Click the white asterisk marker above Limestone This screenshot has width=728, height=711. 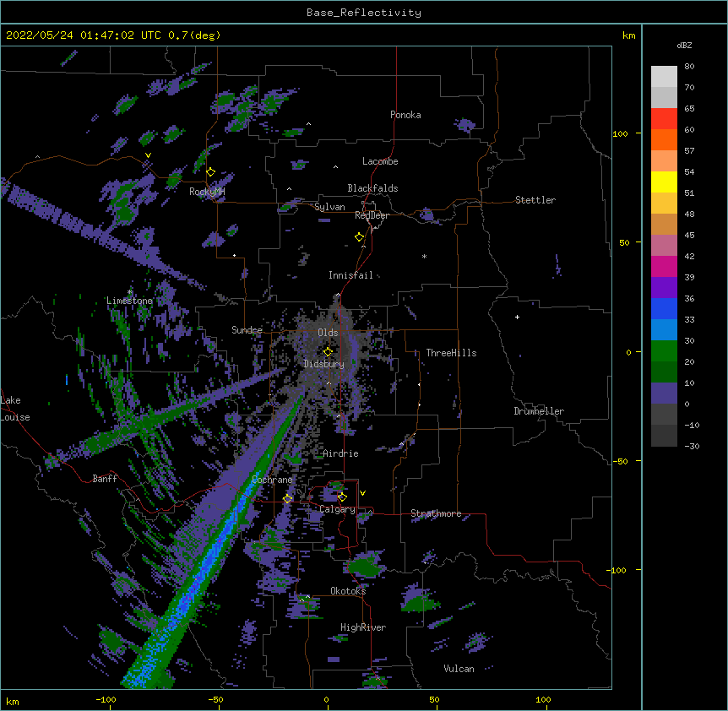point(129,292)
